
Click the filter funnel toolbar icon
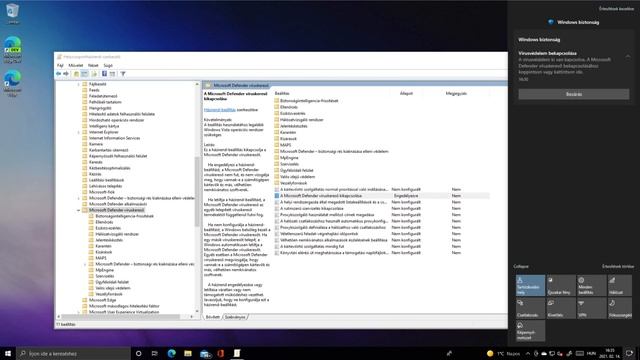123,74
